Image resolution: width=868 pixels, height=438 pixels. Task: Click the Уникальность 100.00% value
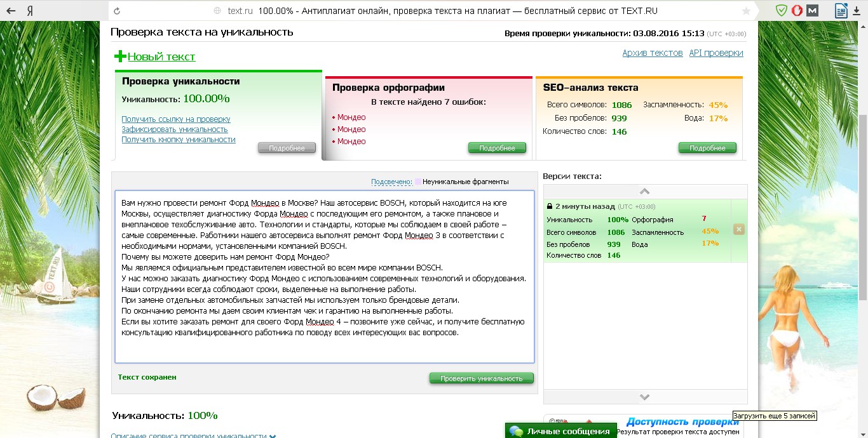207,99
